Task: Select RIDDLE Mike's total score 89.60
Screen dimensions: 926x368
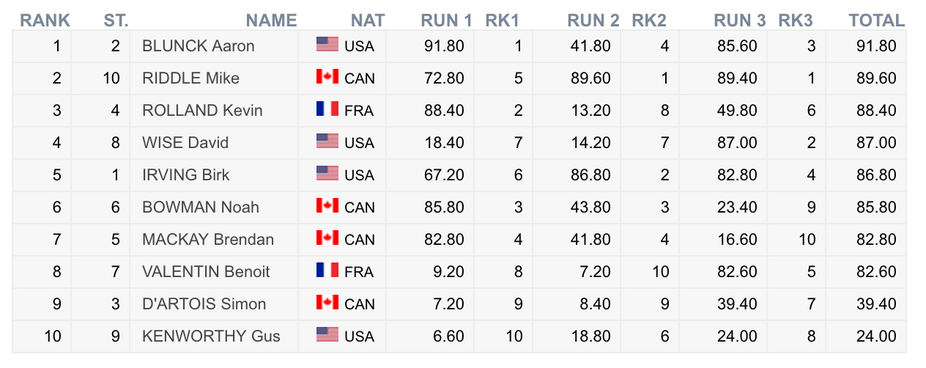Action: (x=876, y=79)
